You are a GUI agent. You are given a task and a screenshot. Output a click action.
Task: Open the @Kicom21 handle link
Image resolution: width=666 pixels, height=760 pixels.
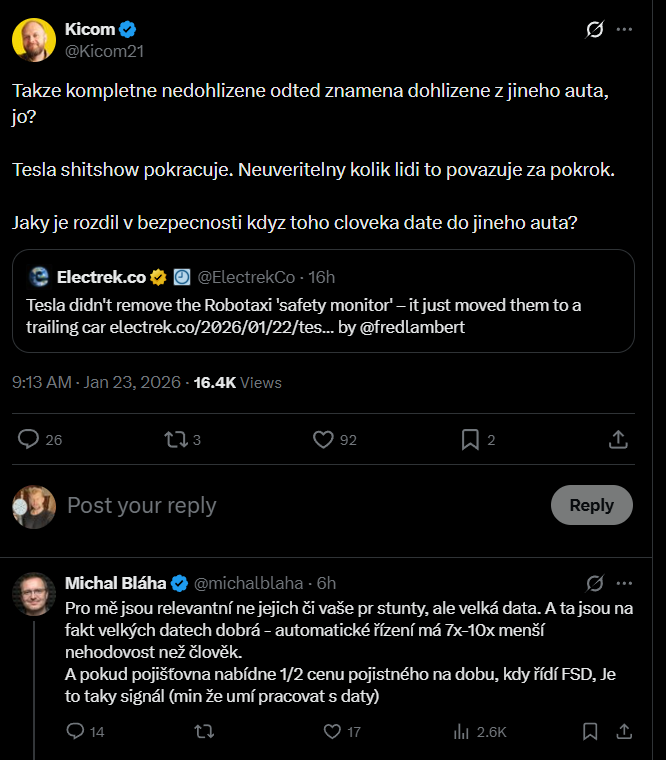click(98, 49)
